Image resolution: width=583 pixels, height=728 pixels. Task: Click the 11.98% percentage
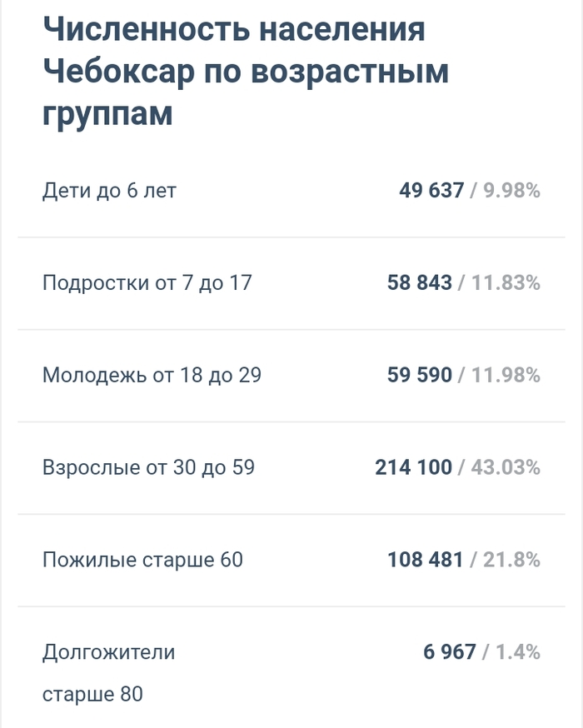tap(506, 376)
